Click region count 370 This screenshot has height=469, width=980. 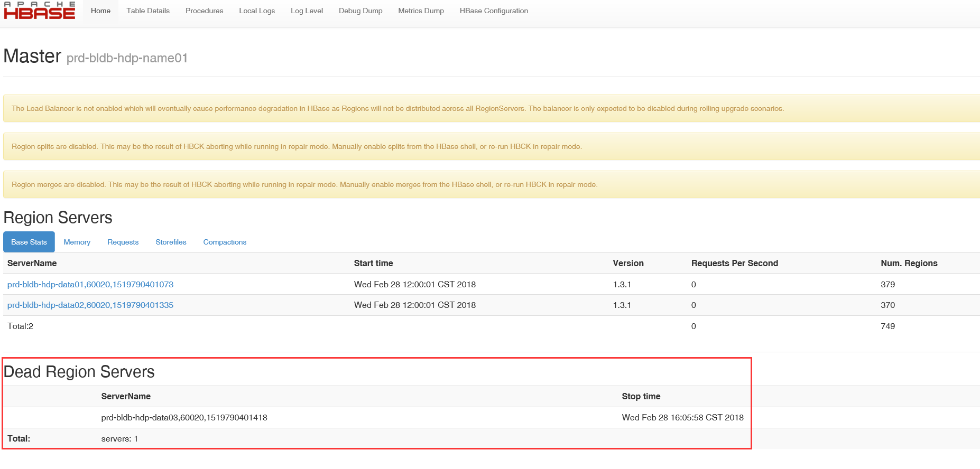click(x=887, y=305)
